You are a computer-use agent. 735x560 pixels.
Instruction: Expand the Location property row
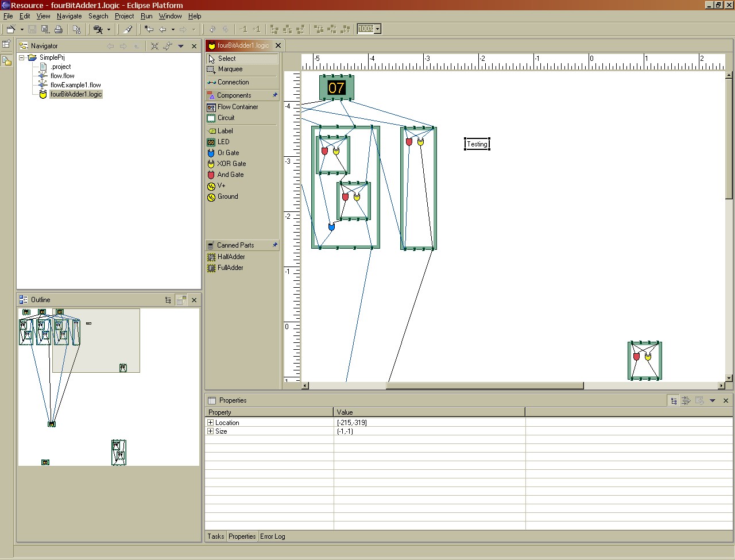pos(210,423)
